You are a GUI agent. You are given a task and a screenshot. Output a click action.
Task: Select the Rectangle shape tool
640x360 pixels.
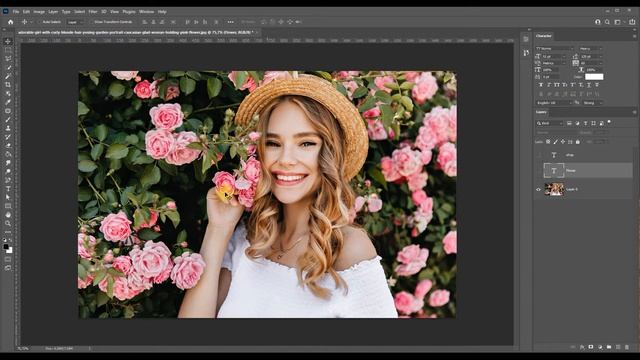tap(8, 206)
